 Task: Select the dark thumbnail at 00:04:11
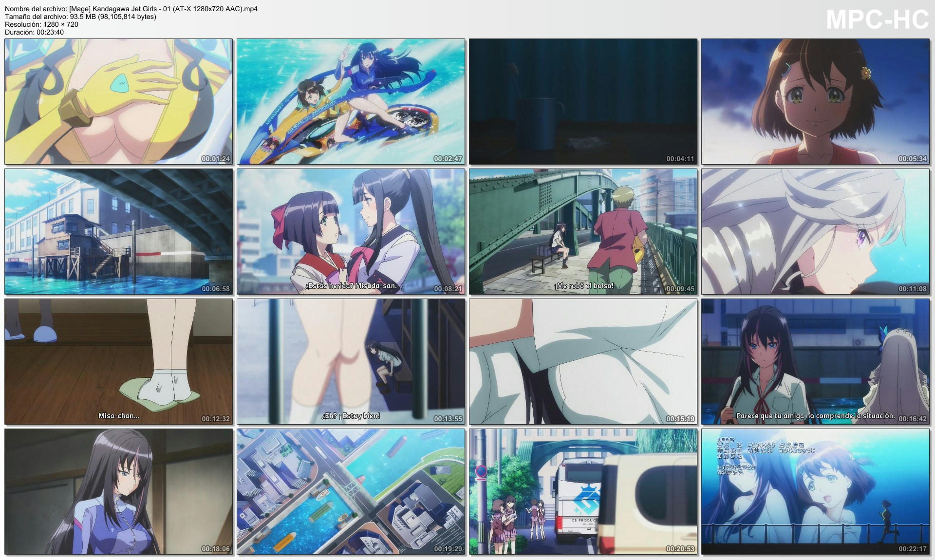pos(583,102)
